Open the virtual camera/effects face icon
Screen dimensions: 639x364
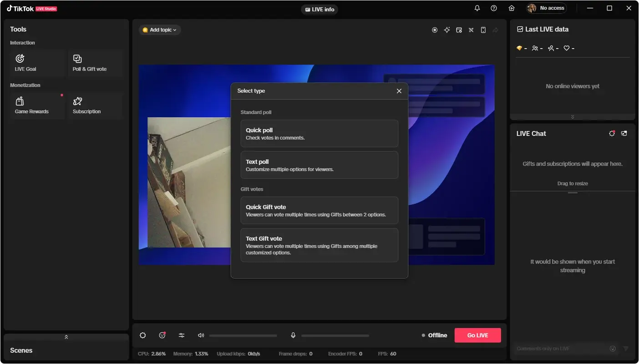click(162, 335)
